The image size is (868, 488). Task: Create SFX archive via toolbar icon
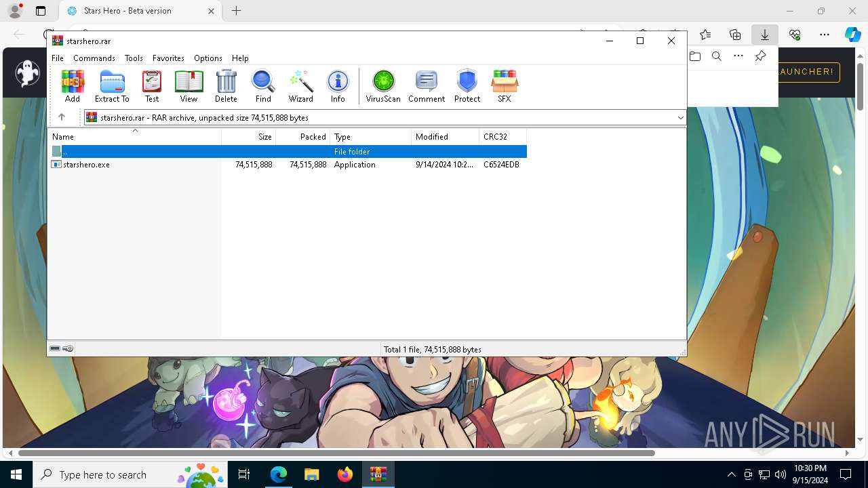(x=504, y=86)
